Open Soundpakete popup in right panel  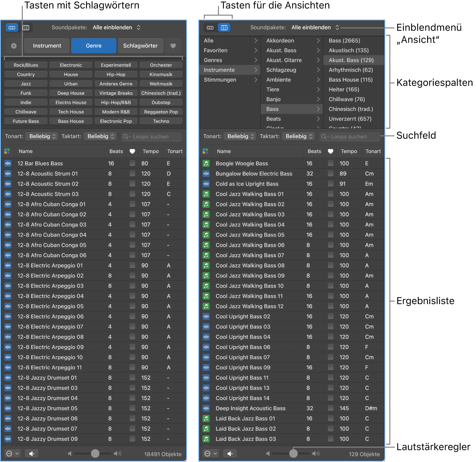point(315,27)
